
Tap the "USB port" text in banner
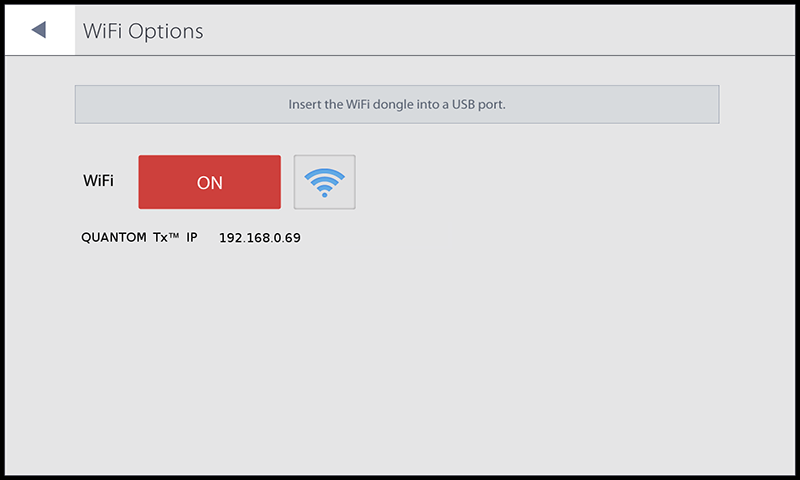click(479, 105)
